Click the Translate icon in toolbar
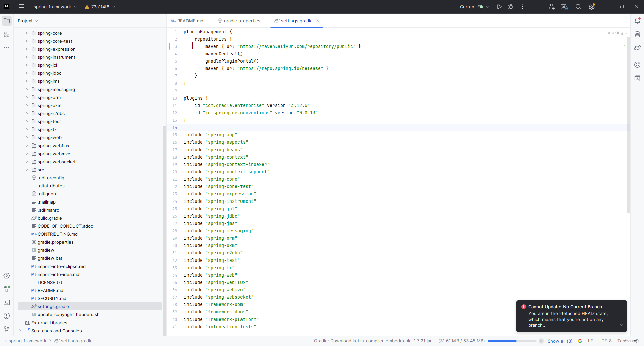 (565, 7)
